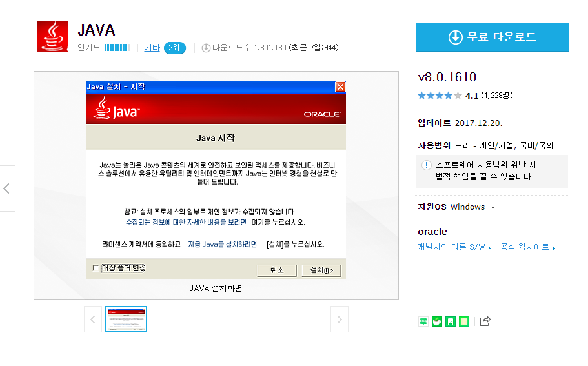Viewport: 588px width, 366px height.
Task: Click the exclamation notice icon
Action: (427, 165)
